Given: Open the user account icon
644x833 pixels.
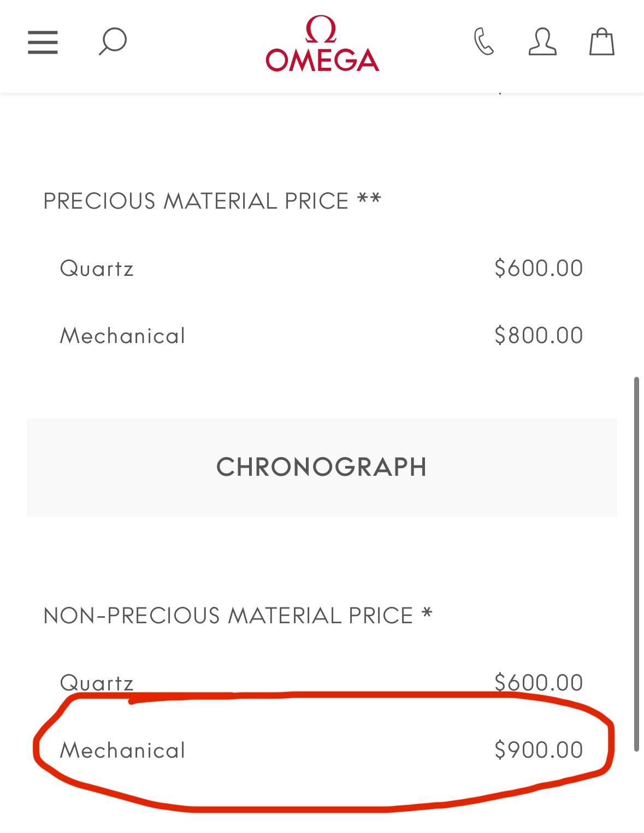Looking at the screenshot, I should pyautogui.click(x=542, y=42).
